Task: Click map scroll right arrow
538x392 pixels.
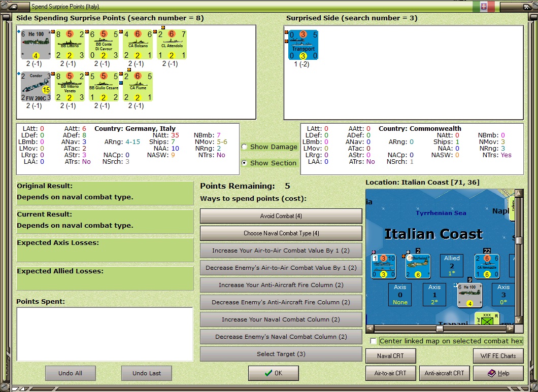Action: [511, 329]
